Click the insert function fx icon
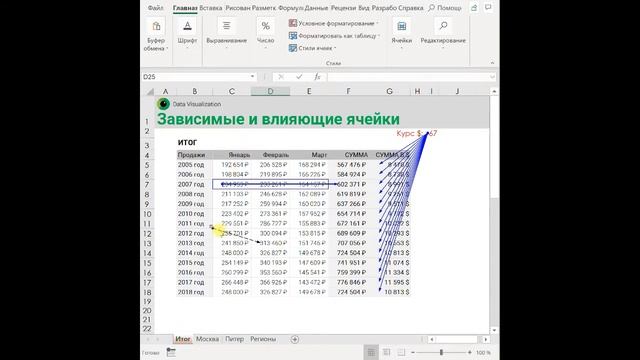 [x=317, y=77]
